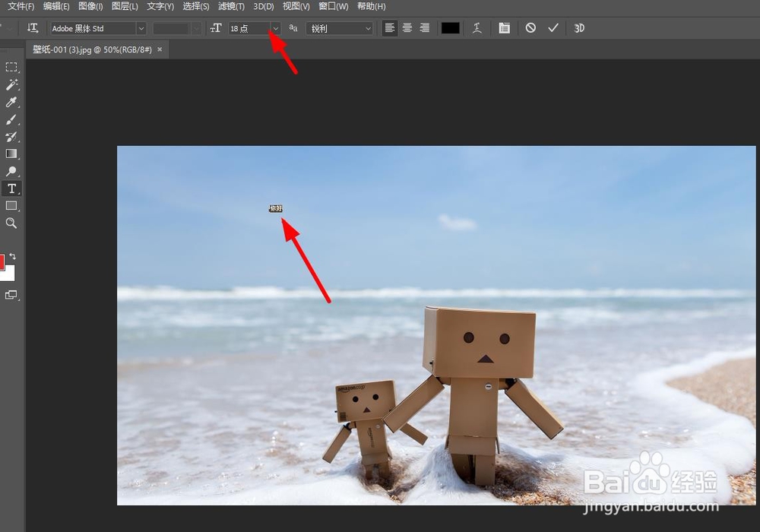Toggle Character and Paragraph panels
This screenshot has height=532, width=760.
point(504,28)
